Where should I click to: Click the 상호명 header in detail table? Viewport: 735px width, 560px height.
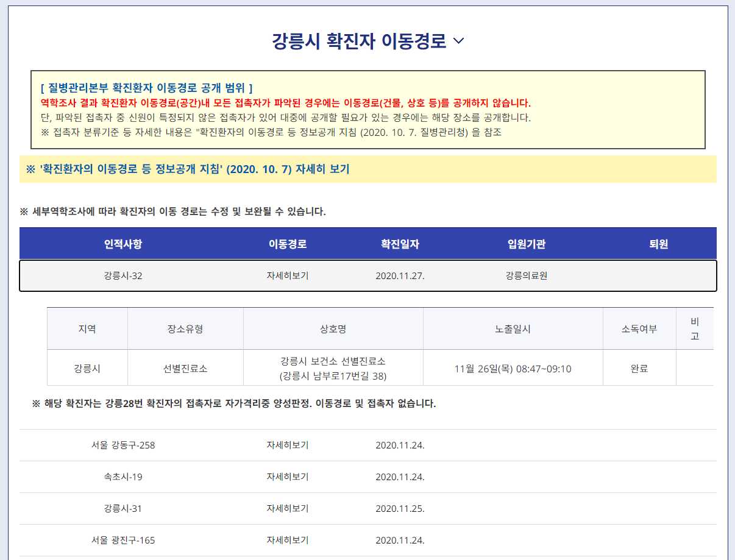click(x=333, y=329)
